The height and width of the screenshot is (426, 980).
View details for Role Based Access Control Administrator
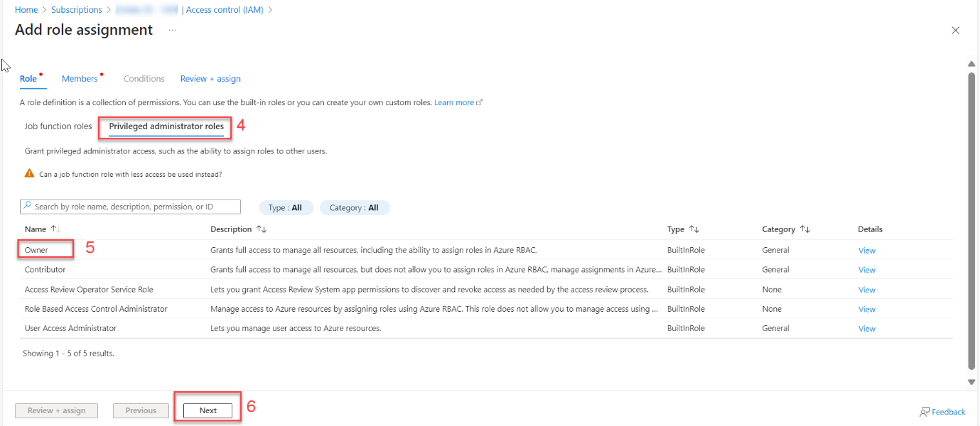(867, 309)
